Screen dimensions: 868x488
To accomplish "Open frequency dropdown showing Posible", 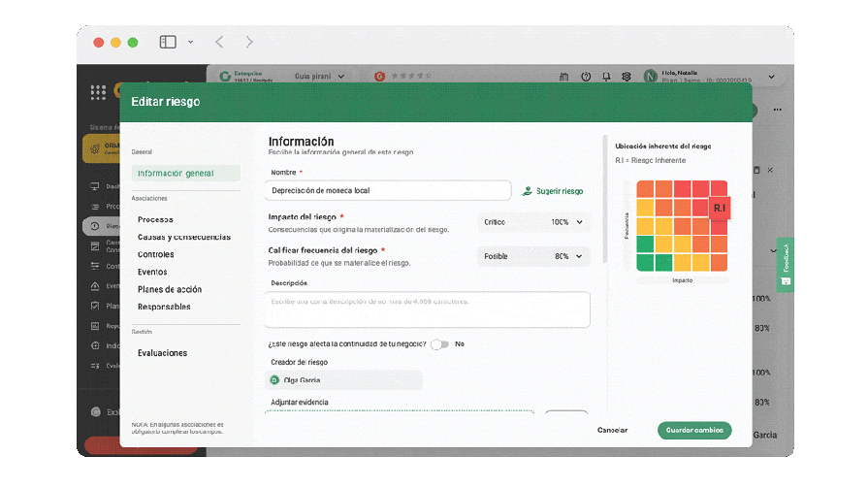I will (533, 256).
